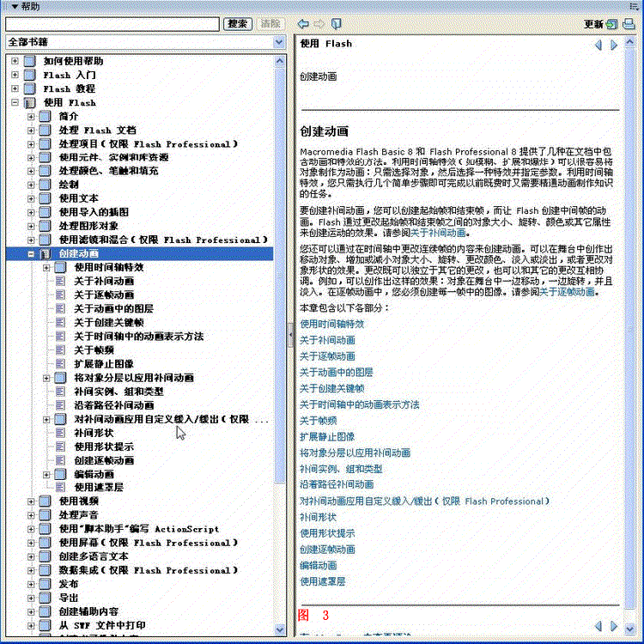Click page icon beside 使用遮罩层
This screenshot has width=644, height=644.
60,488
